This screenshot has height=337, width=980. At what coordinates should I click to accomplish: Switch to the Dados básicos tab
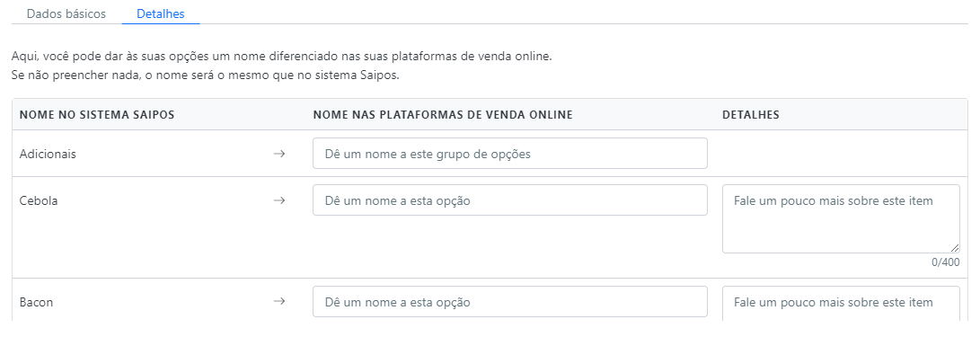tap(66, 13)
